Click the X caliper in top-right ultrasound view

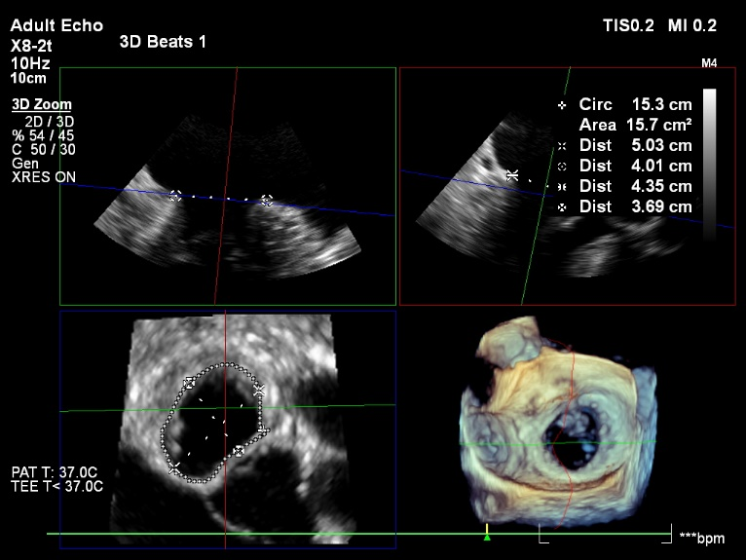click(512, 175)
